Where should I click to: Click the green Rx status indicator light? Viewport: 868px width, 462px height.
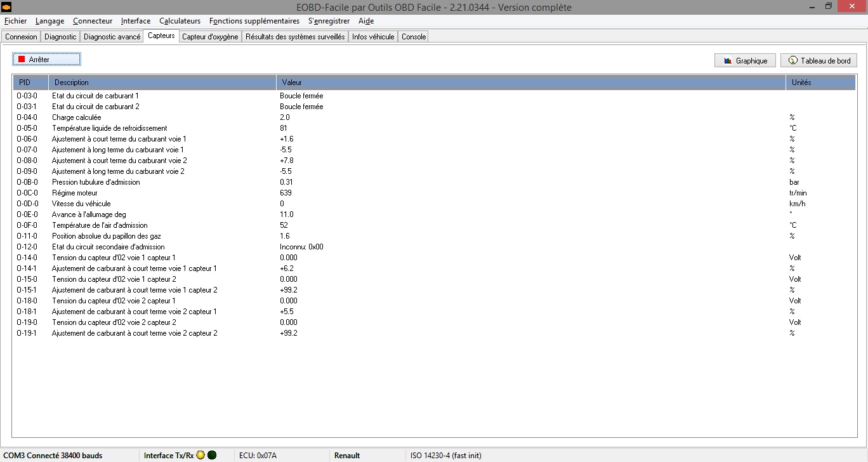coord(212,455)
